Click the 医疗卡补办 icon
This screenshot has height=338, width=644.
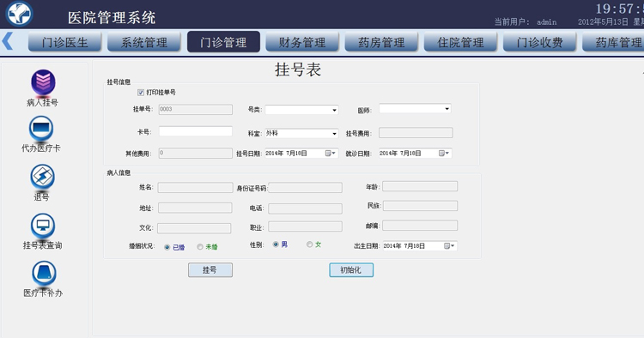44,273
